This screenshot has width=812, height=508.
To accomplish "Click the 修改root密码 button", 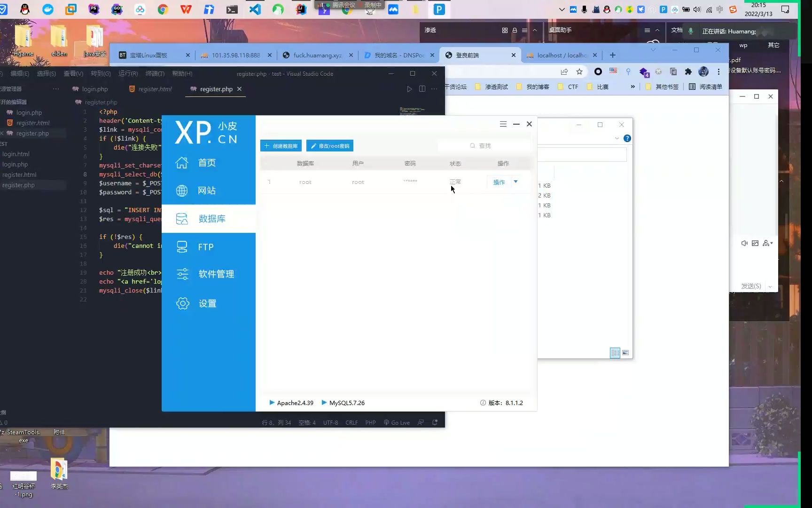I will (330, 146).
